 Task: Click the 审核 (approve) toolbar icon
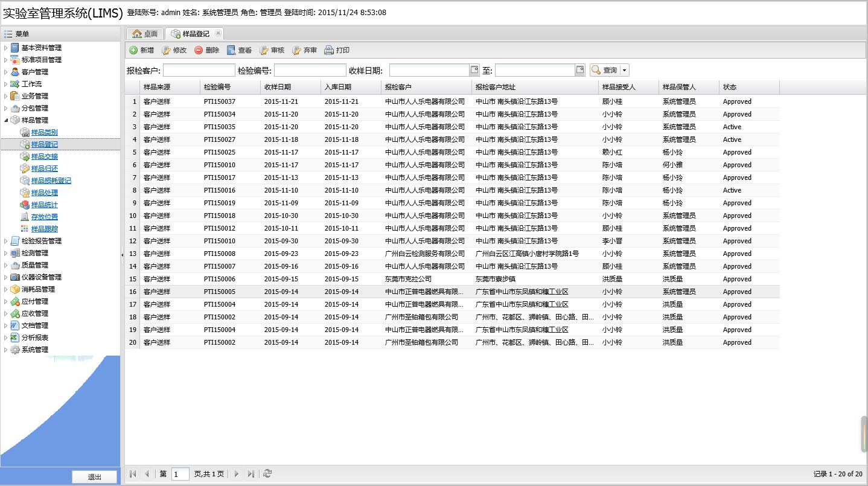(x=264, y=50)
